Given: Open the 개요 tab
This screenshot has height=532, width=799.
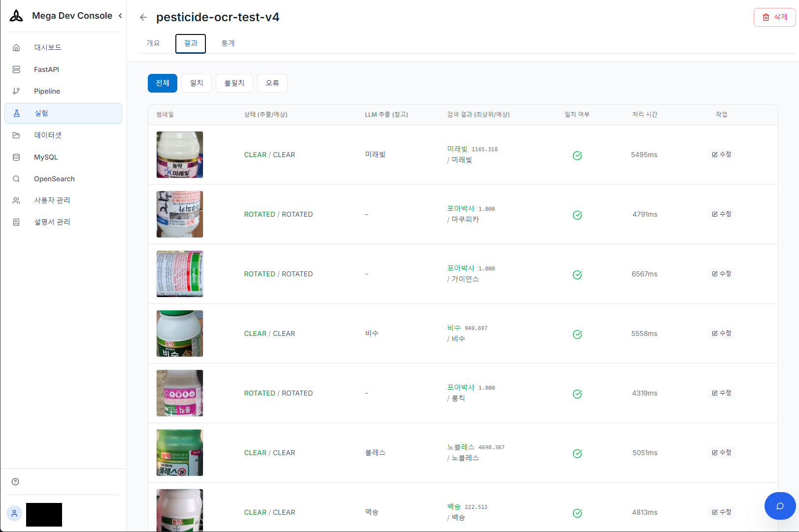Looking at the screenshot, I should 153,43.
